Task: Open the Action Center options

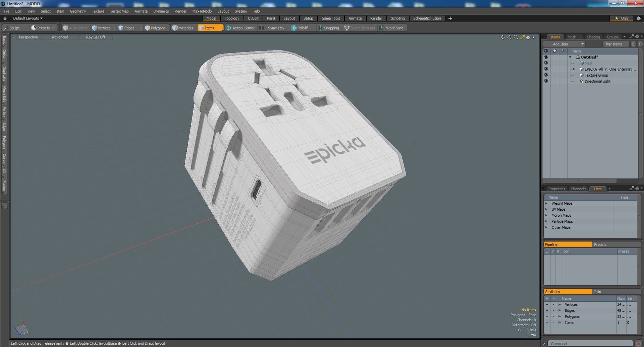Action: click(240, 28)
